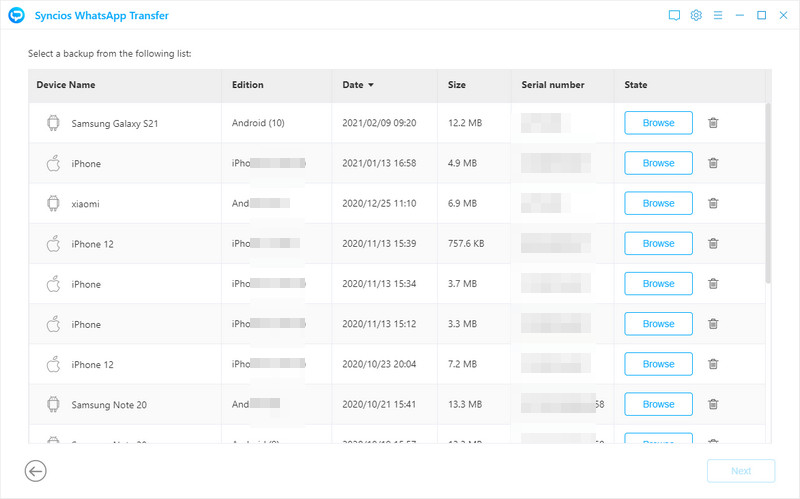Click the date 2021/02/09 09:20
Image resolution: width=800 pixels, height=499 pixels.
click(379, 123)
